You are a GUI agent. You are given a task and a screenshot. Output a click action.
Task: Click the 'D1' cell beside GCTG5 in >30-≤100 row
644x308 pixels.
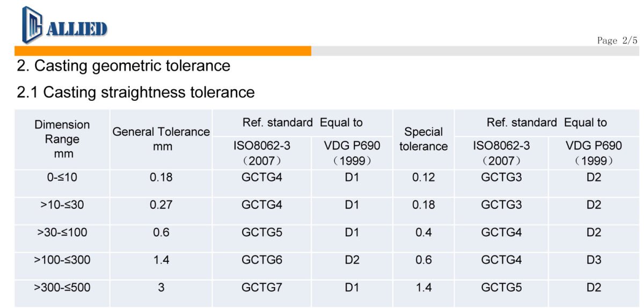[352, 232]
